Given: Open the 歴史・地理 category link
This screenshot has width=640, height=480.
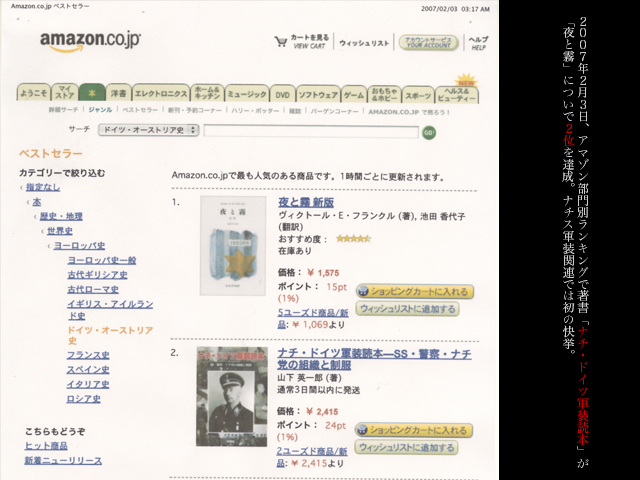Looking at the screenshot, I should point(61,216).
